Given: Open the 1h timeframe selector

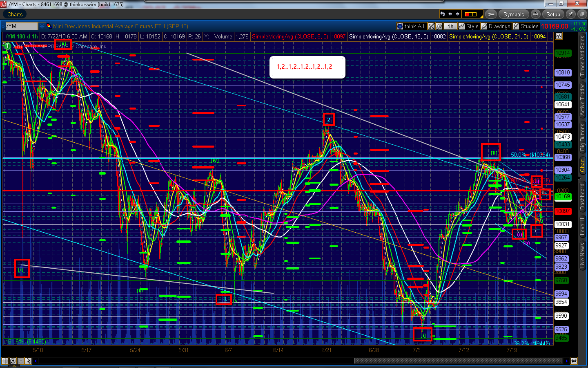Looking at the screenshot, I should 450,26.
